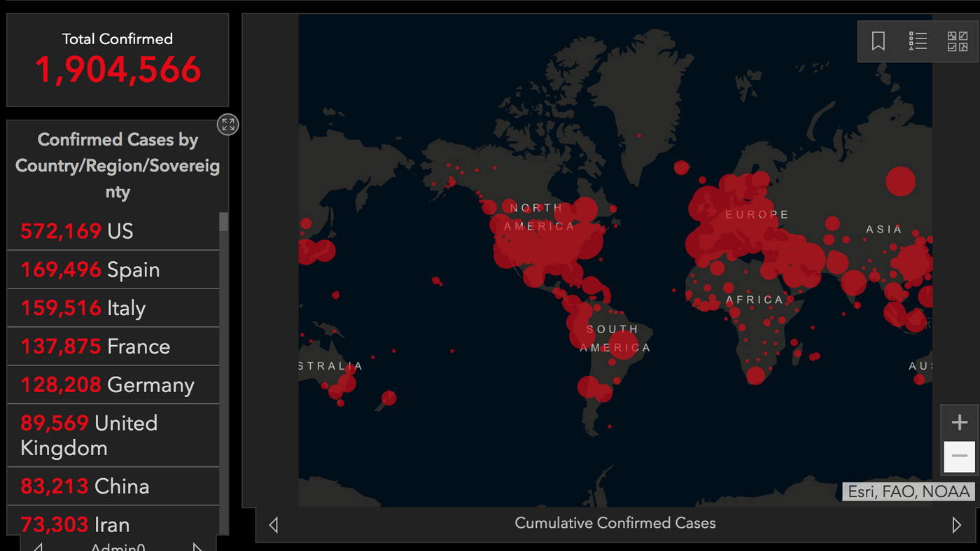Open the bookmarks panel on the map
This screenshot has width=980, height=551.
point(877,41)
